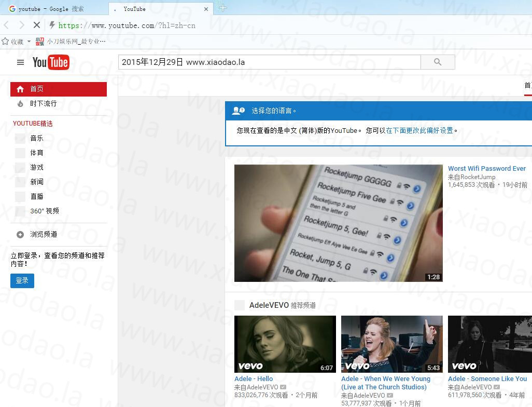The width and height of the screenshot is (532, 407).
Task: Open the 直播 channel
Action: point(37,196)
